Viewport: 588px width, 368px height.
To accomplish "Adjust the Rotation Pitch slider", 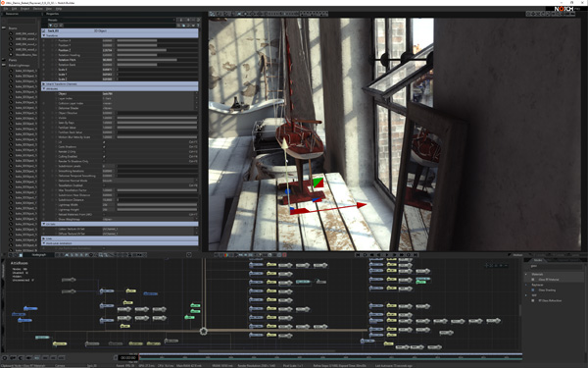I will pyautogui.click(x=157, y=60).
